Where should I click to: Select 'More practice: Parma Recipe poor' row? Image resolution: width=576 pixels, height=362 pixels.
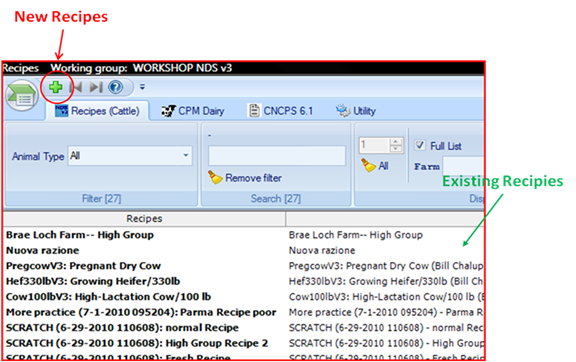tap(141, 312)
